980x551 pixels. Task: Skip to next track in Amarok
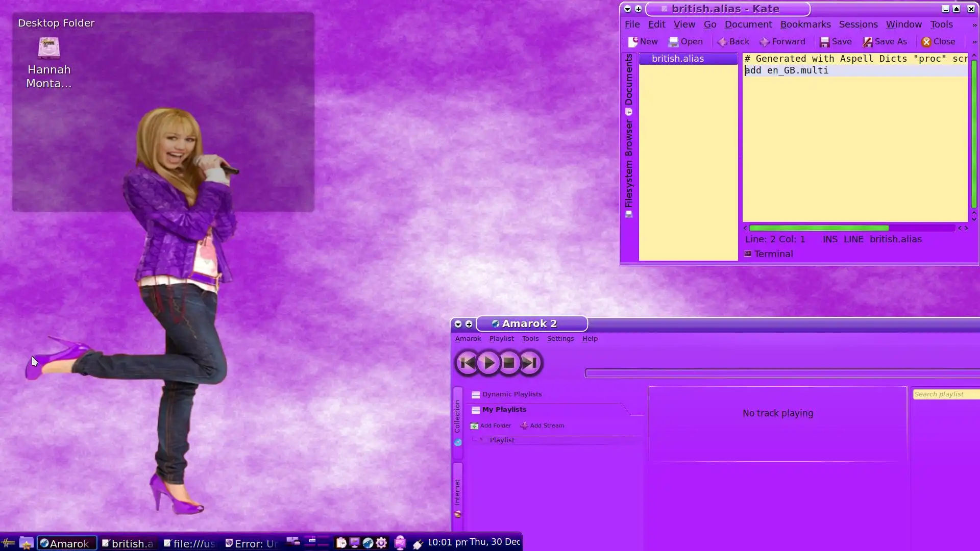tap(530, 363)
